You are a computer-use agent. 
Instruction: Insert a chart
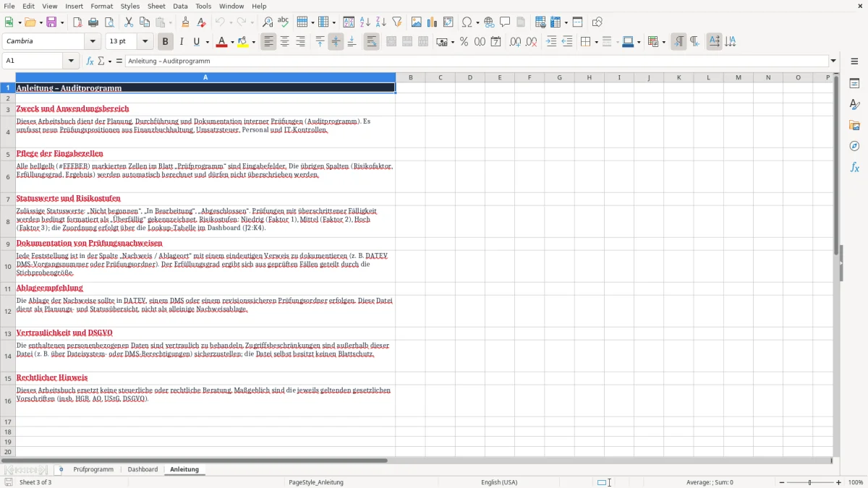point(433,22)
